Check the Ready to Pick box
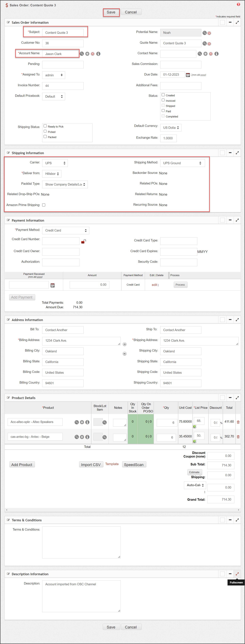The height and width of the screenshot is (644, 245). tap(45, 126)
